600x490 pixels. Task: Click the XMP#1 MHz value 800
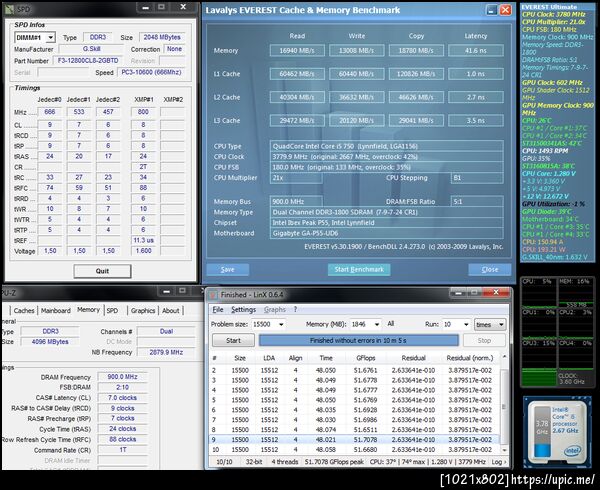point(143,112)
